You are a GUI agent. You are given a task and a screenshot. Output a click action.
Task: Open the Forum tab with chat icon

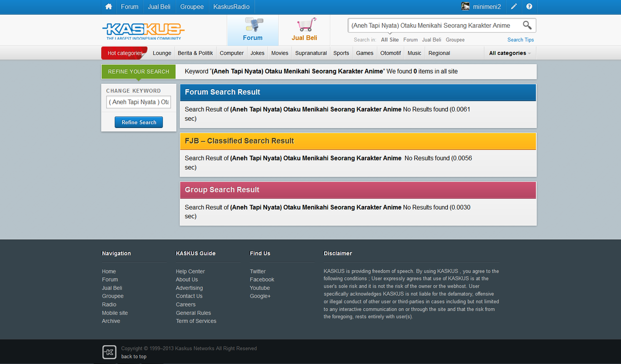click(x=253, y=30)
